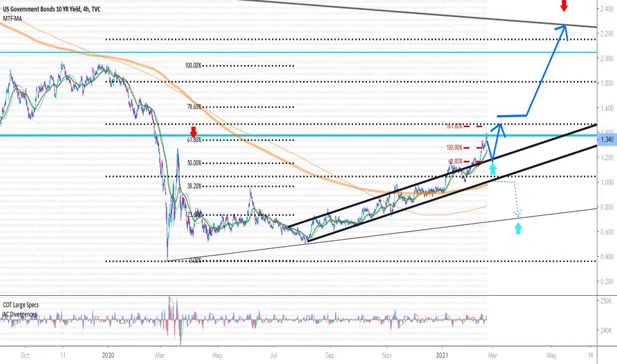Click the 1.000 price axis label
This screenshot has height=364, width=617.
tap(607, 182)
